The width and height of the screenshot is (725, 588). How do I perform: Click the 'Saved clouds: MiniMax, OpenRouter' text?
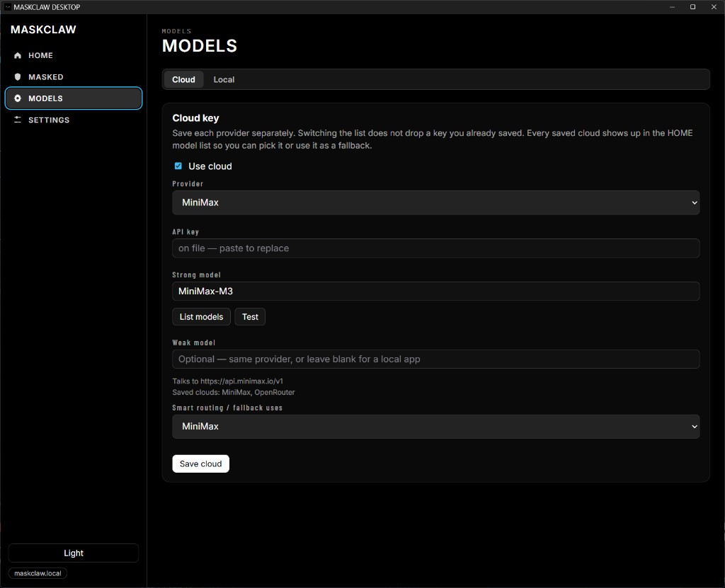tap(234, 392)
